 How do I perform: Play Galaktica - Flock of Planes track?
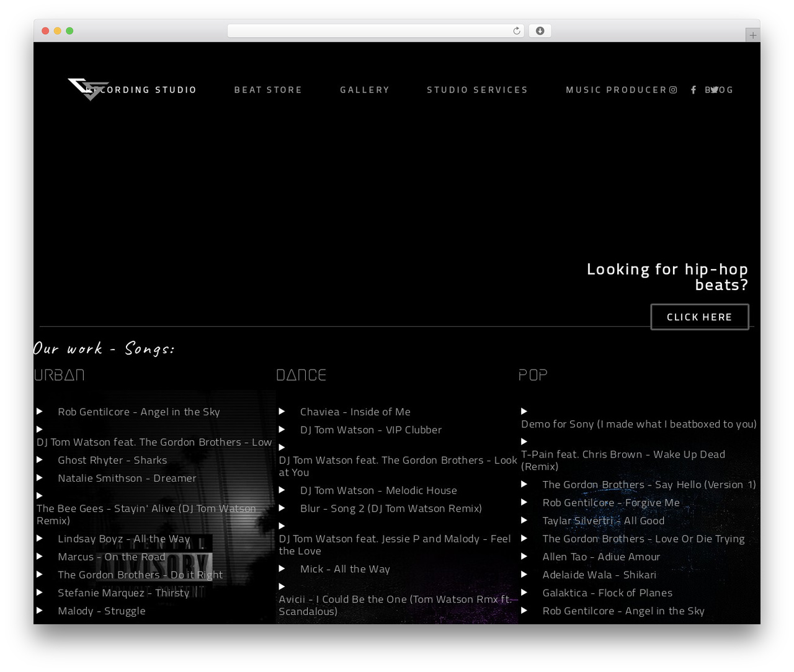coord(524,592)
